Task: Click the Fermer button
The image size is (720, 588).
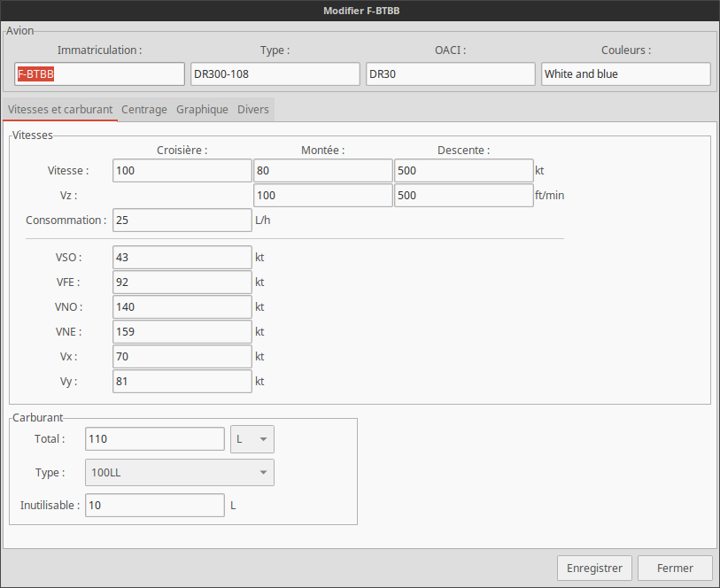Action: (x=675, y=569)
